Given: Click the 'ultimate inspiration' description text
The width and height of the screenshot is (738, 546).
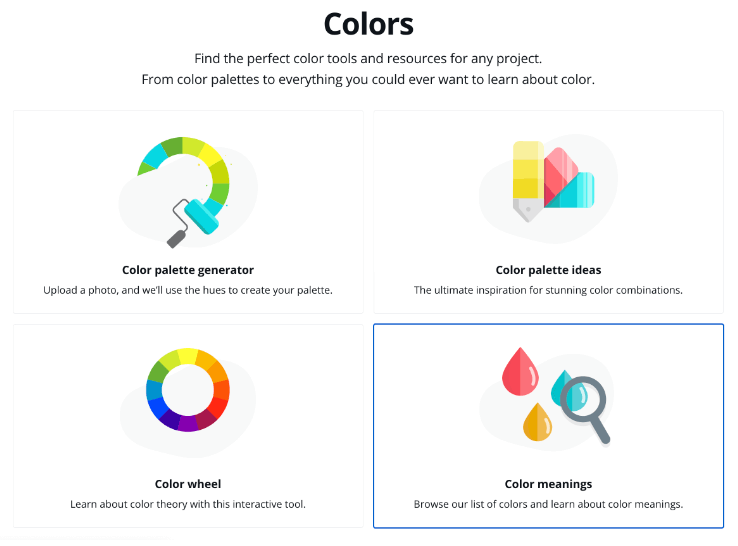Looking at the screenshot, I should click(x=548, y=290).
